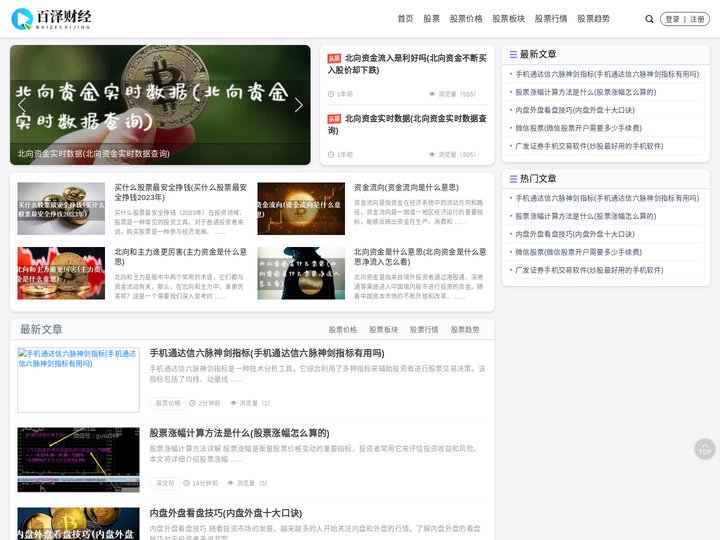Click the 股票价格 tag under first article
720x540 pixels.
168,403
